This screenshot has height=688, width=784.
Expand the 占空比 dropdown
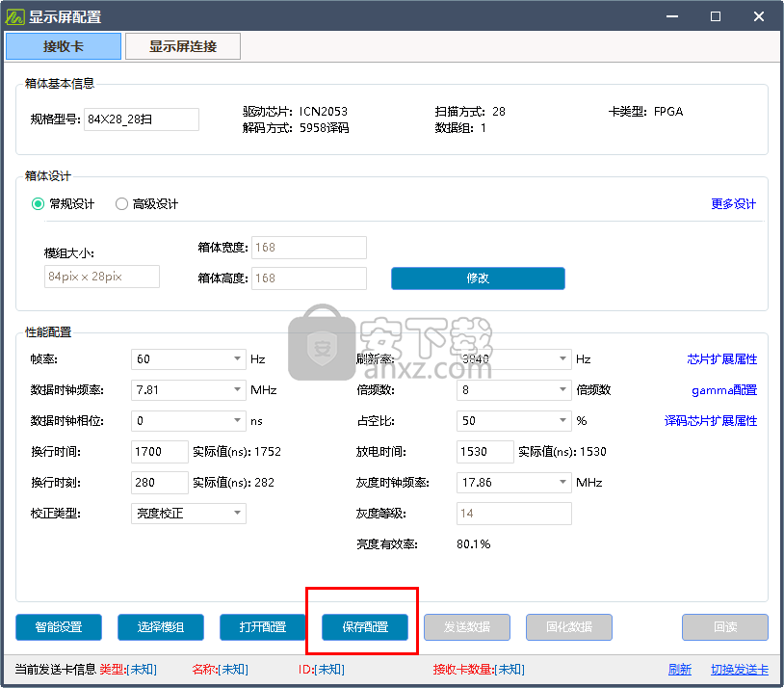pyautogui.click(x=514, y=421)
